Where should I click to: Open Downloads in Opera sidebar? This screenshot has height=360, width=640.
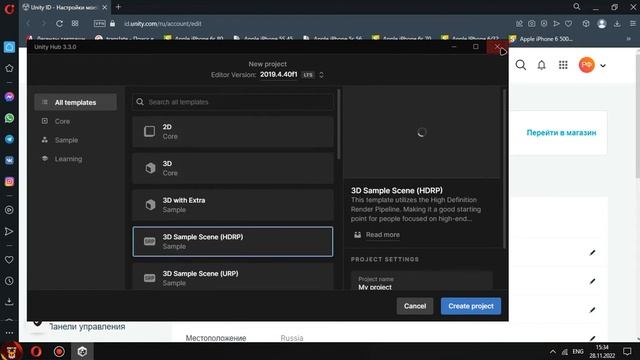9,302
